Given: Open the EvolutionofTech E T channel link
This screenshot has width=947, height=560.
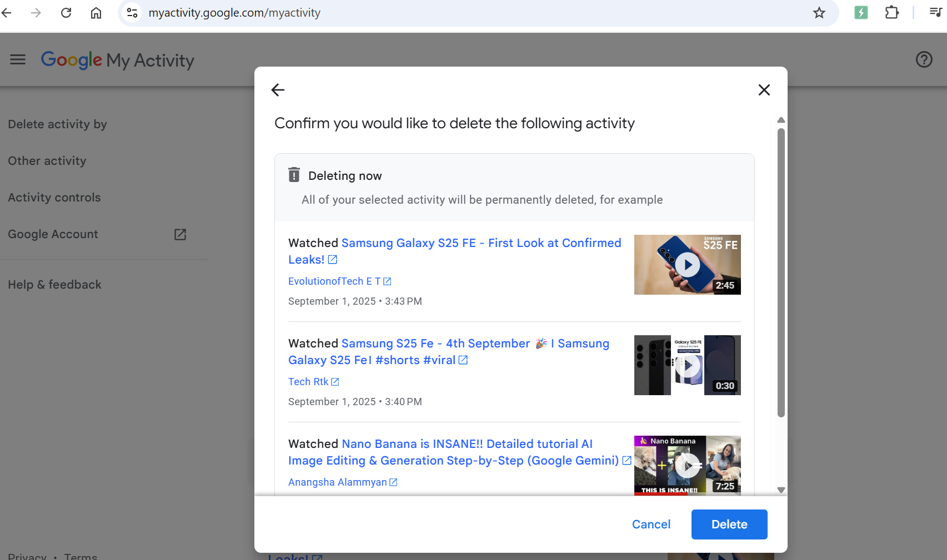Looking at the screenshot, I should pyautogui.click(x=334, y=281).
